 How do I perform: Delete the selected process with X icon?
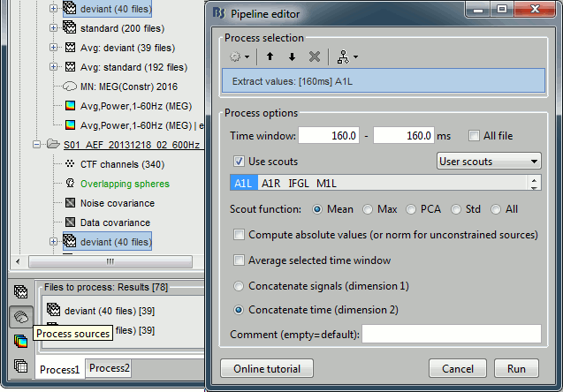pos(314,57)
